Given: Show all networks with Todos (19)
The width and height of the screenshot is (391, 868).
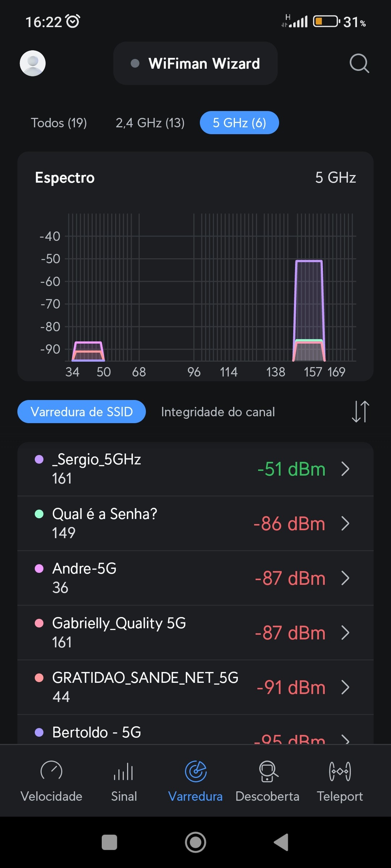Looking at the screenshot, I should pyautogui.click(x=59, y=123).
